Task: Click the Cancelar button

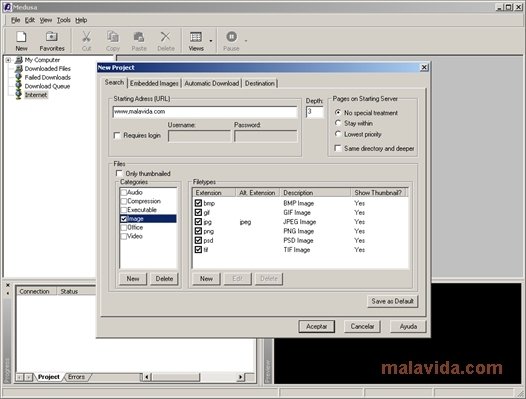Action: coord(362,326)
